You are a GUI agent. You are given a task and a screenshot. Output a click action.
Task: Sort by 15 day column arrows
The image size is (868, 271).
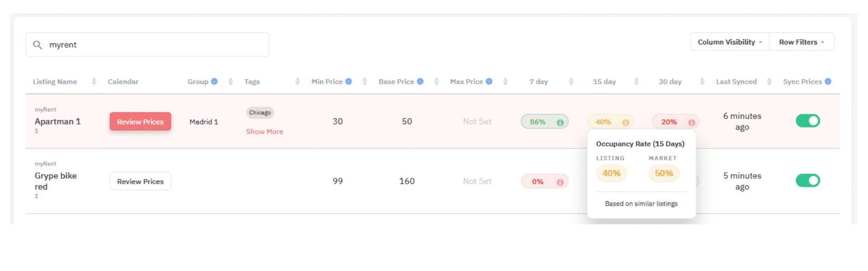click(x=636, y=81)
